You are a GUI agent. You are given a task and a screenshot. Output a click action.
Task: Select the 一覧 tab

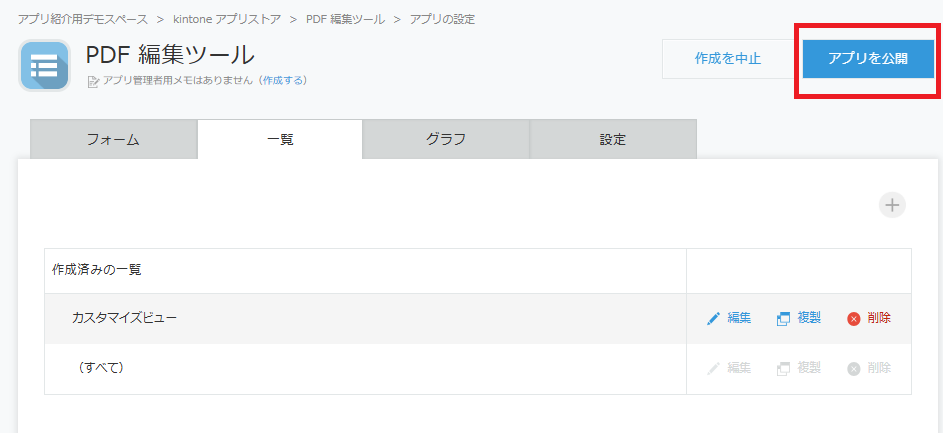pyautogui.click(x=280, y=140)
